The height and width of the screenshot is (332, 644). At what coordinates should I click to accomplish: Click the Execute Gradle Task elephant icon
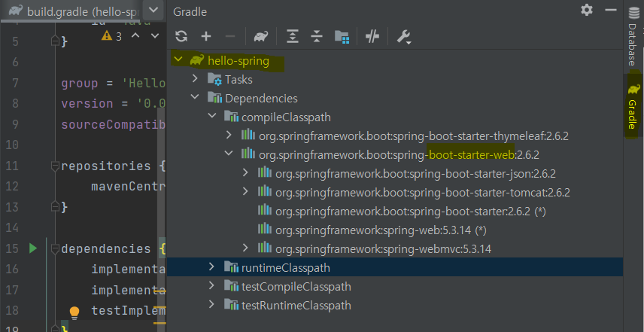point(261,37)
